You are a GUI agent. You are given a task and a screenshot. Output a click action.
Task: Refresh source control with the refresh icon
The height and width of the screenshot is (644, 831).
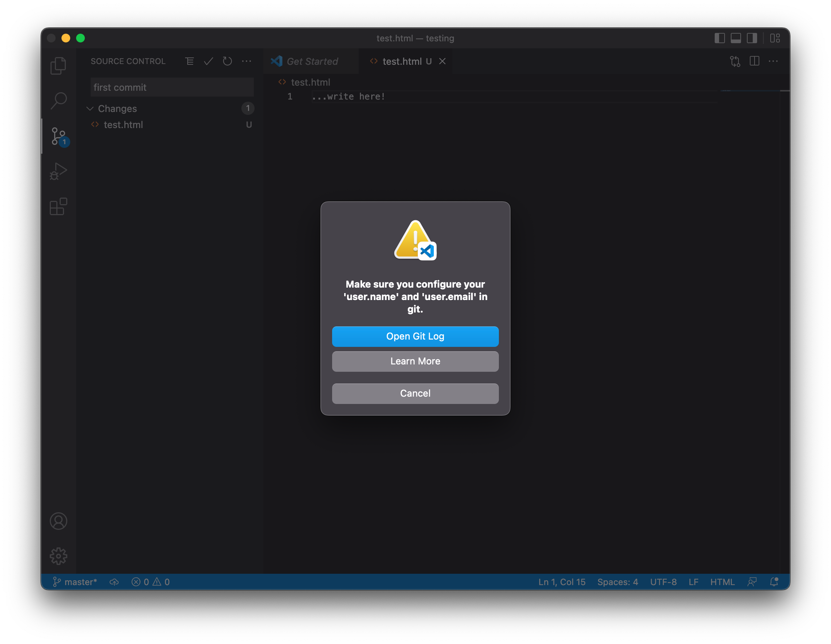227,61
